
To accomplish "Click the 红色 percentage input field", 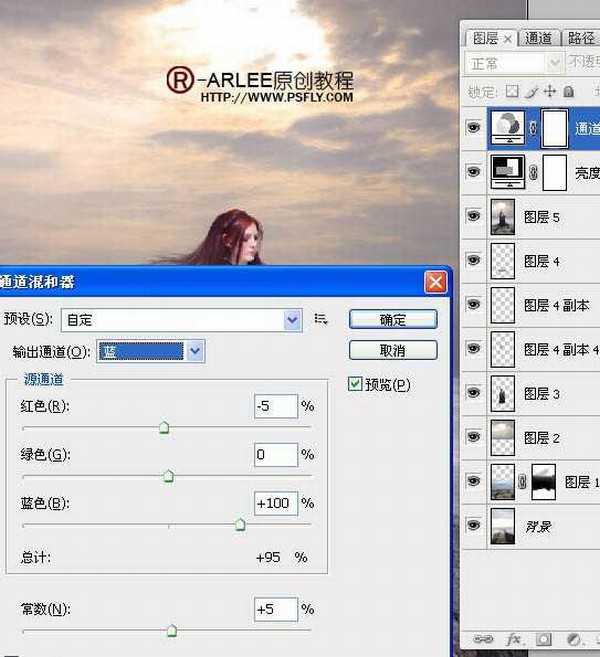I will coord(276,406).
